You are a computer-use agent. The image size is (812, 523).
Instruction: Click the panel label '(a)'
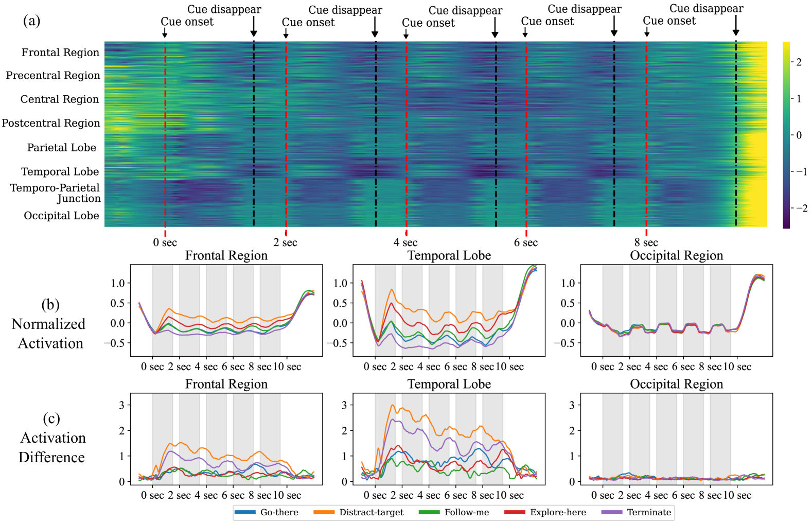coord(32,21)
